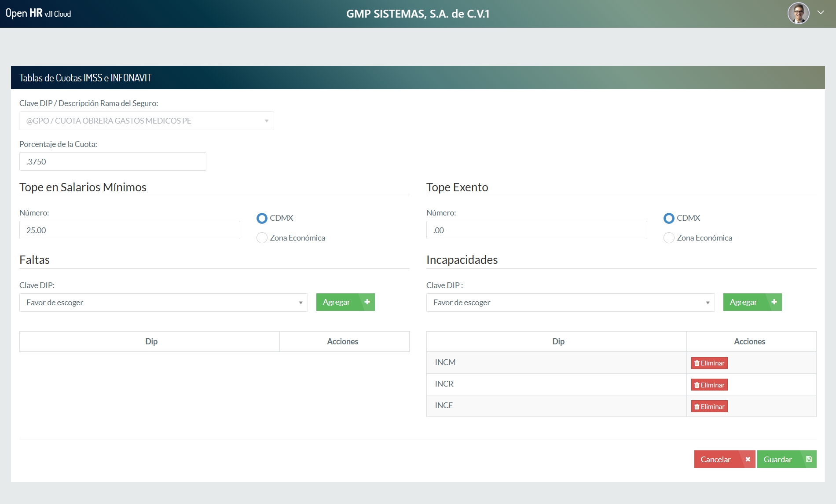Delete the INCE row with Eliminar
836x504 pixels.
click(x=709, y=406)
